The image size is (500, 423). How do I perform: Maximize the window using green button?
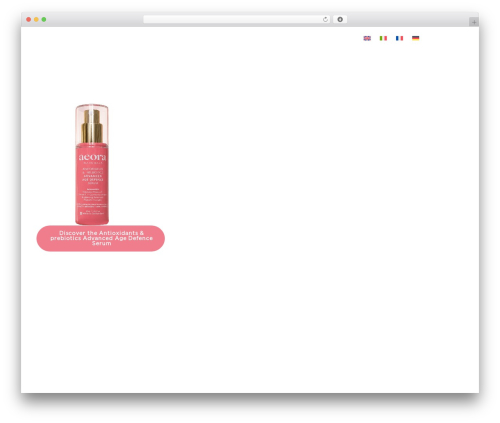[x=44, y=20]
